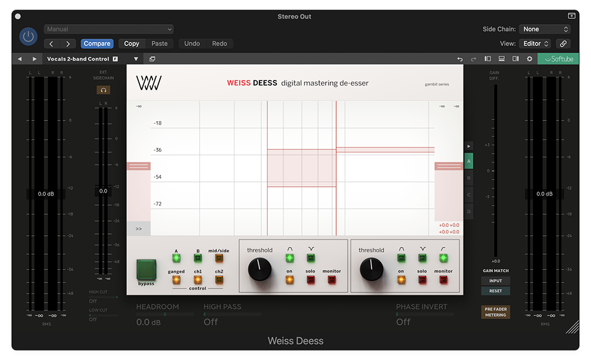Click the INPUT gain match button
This screenshot has width=591, height=364.
tap(495, 281)
